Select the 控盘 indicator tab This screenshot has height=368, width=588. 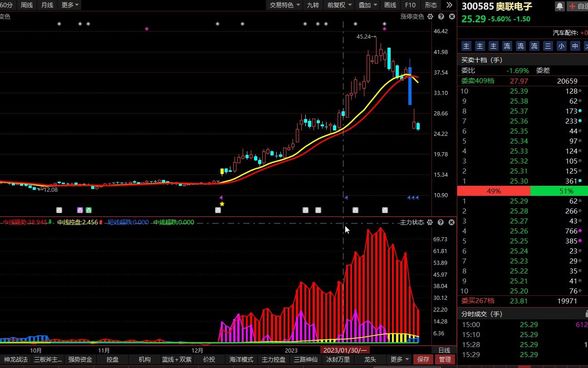[113, 359]
